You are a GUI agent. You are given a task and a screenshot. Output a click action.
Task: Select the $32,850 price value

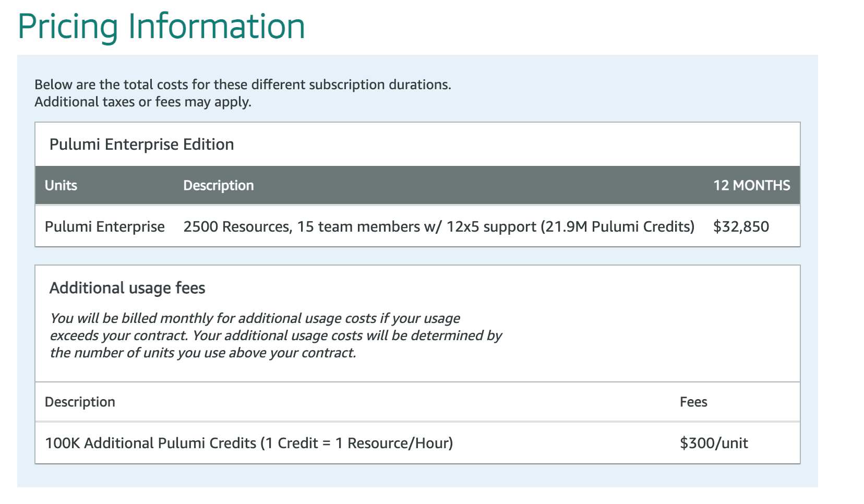pyautogui.click(x=741, y=227)
